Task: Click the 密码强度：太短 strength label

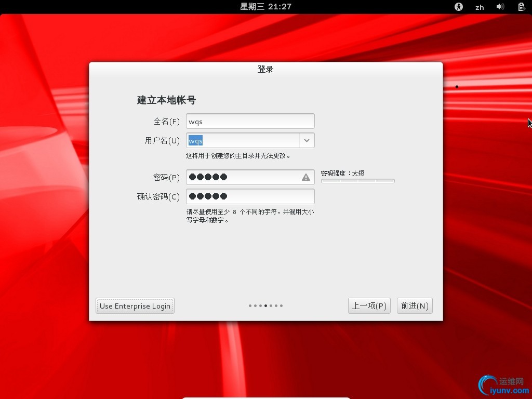Action: tap(342, 174)
